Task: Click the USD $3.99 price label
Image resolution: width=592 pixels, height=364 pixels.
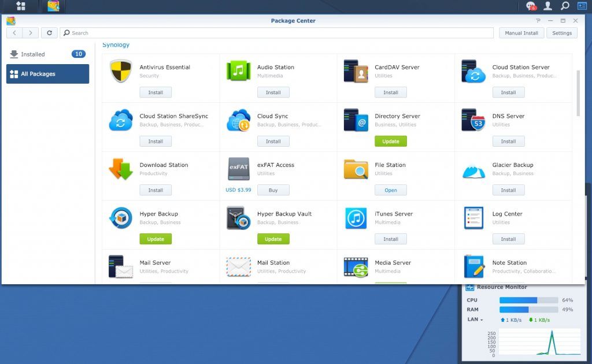Action: (x=238, y=190)
